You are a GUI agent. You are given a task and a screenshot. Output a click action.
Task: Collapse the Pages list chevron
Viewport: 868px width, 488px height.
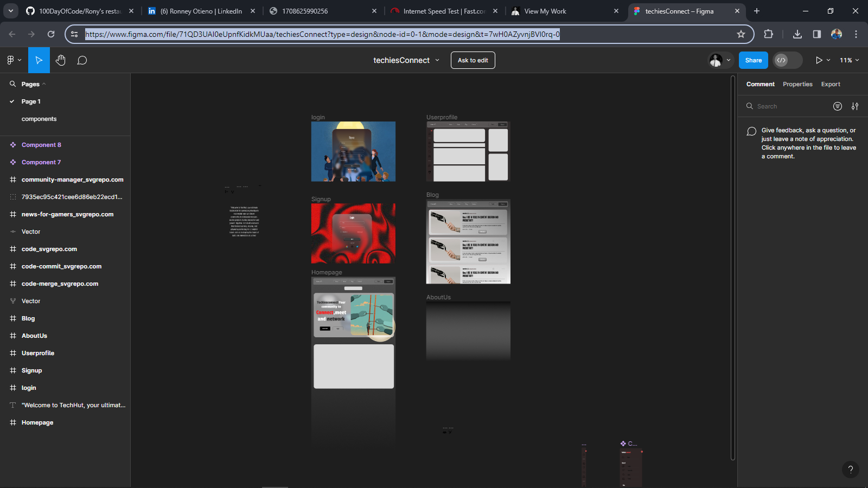(44, 84)
